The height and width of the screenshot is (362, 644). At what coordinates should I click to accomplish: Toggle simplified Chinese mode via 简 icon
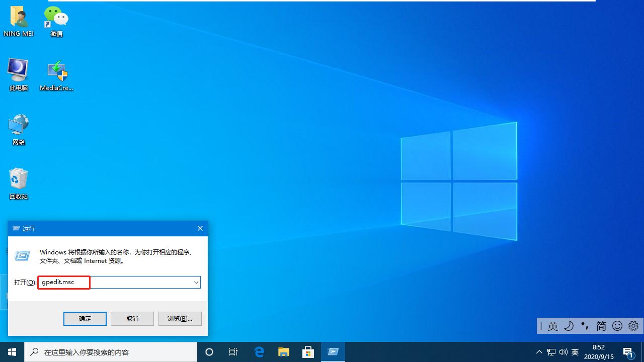click(601, 326)
